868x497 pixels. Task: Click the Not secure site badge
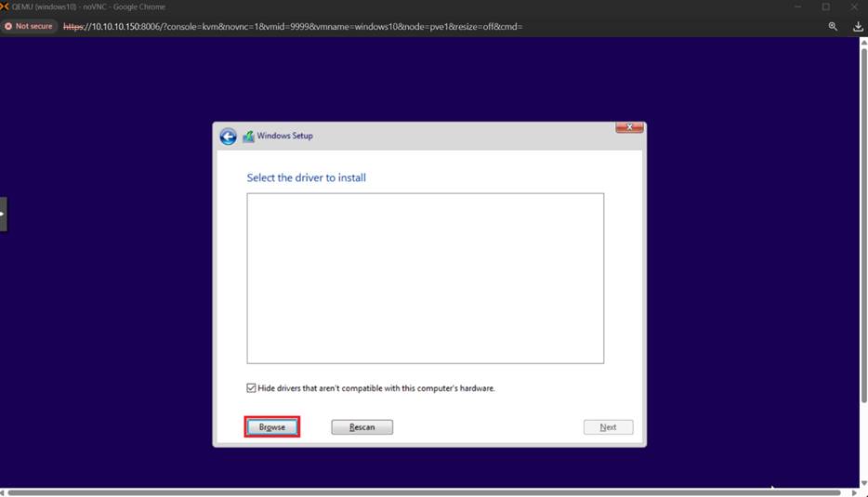point(29,26)
